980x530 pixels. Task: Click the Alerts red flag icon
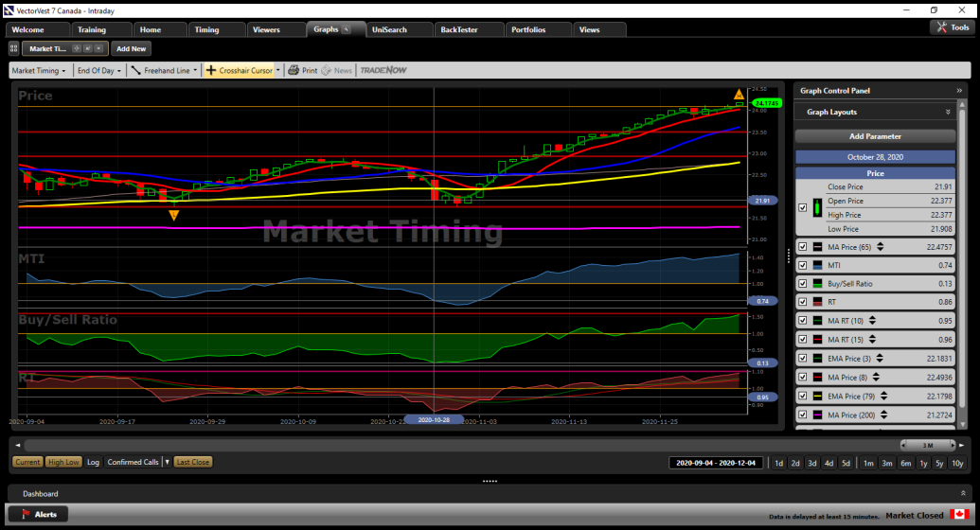pos(26,514)
